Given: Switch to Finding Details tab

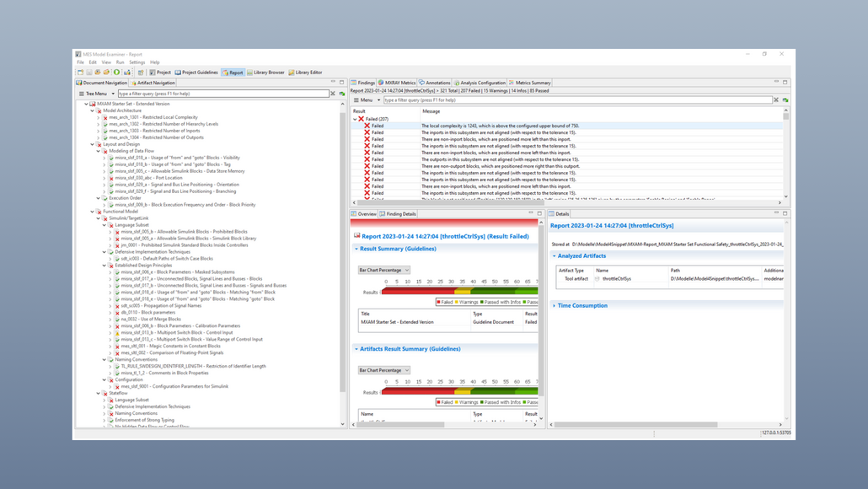Looking at the screenshot, I should (398, 214).
